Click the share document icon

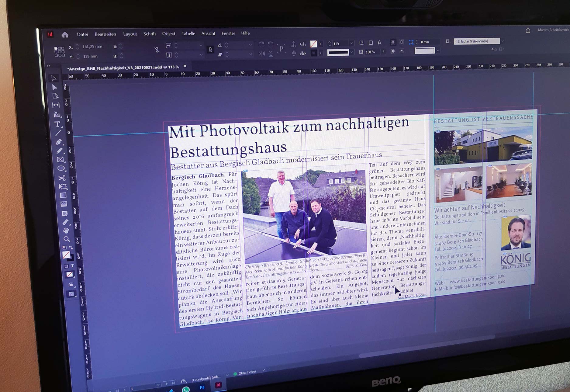pos(528,30)
